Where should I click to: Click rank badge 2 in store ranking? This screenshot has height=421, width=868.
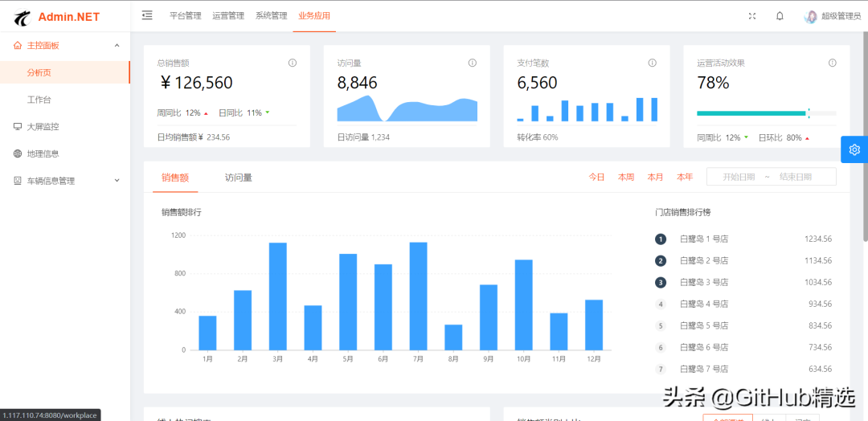click(660, 260)
